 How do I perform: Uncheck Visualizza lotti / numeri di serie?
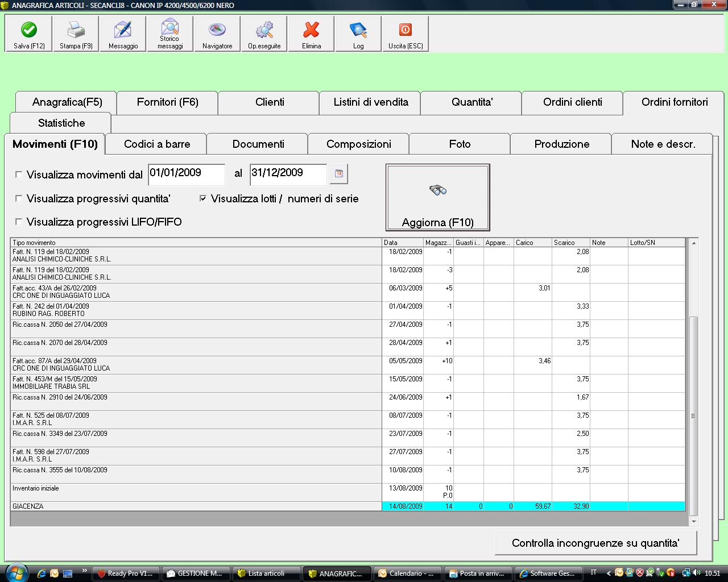(203, 198)
